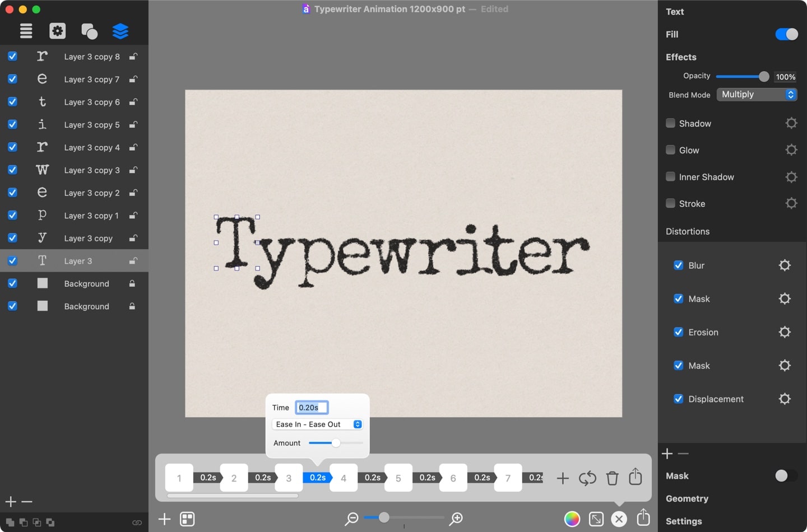Viewport: 807px width, 532px height.
Task: Disable the Blur distortion checkbox
Action: pos(678,265)
